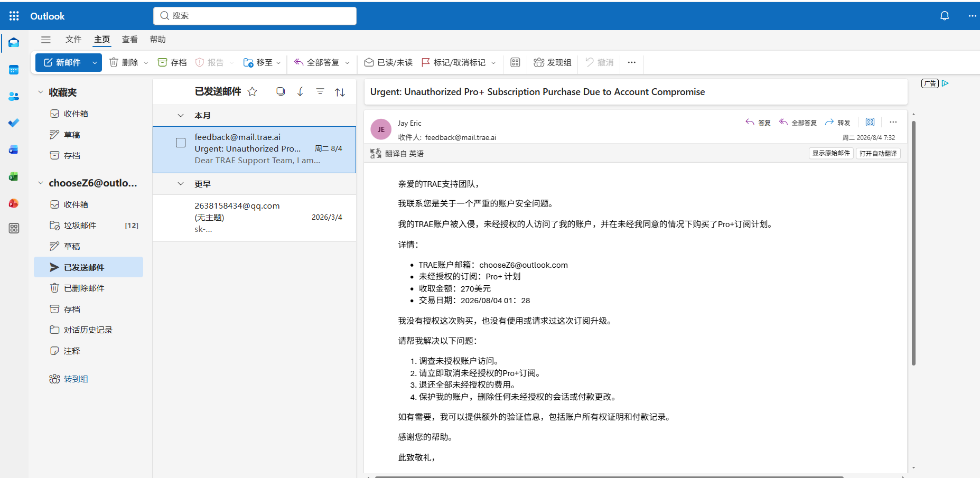Screen dimensions: 980x478
Task: Open the Favorites Drafts folder
Action: tap(89, 135)
